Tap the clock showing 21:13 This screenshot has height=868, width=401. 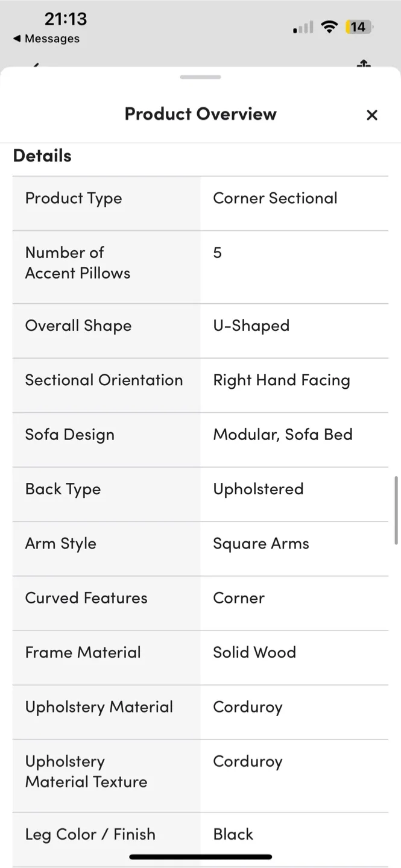click(64, 19)
